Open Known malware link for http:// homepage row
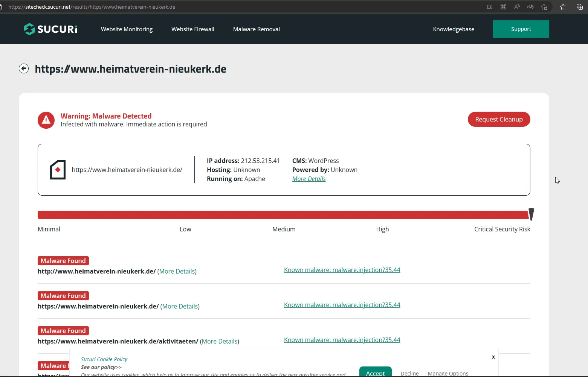588x377 pixels. click(x=342, y=270)
